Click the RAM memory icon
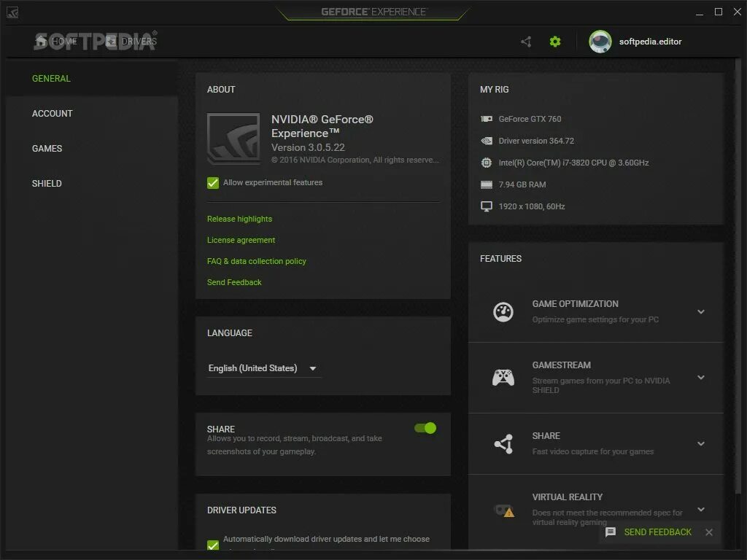The image size is (747, 560). (487, 184)
